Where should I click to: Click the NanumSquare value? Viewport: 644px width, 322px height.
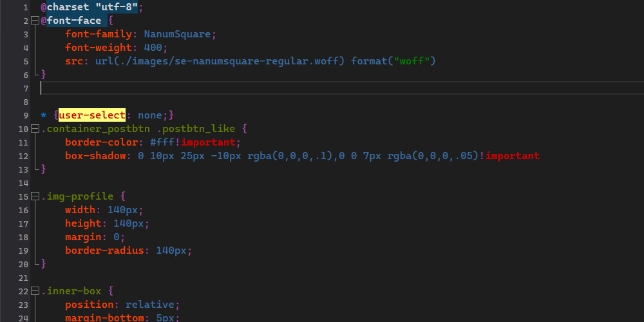tap(178, 34)
